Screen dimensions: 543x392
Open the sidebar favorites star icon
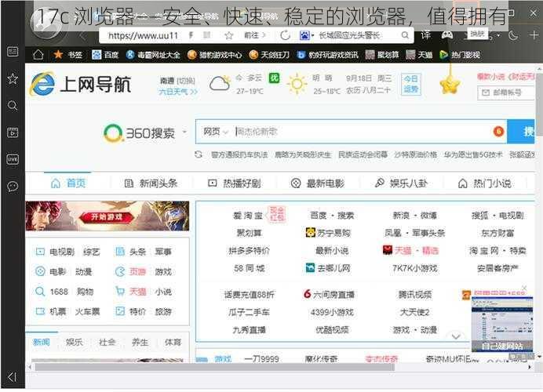click(x=13, y=78)
